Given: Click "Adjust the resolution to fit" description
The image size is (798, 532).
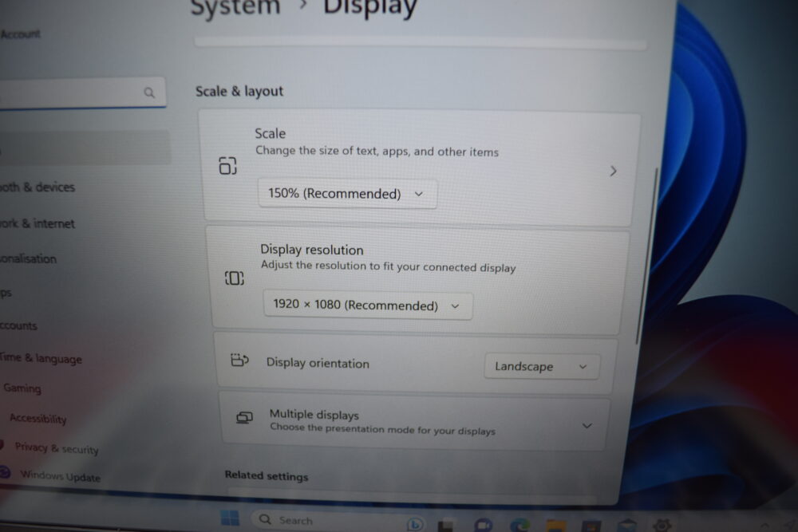Looking at the screenshot, I should click(389, 266).
